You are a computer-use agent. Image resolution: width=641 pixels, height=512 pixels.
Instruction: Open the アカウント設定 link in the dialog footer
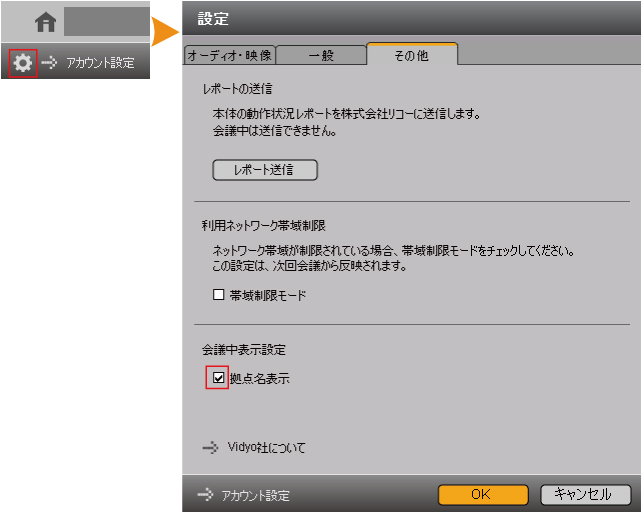pos(256,495)
